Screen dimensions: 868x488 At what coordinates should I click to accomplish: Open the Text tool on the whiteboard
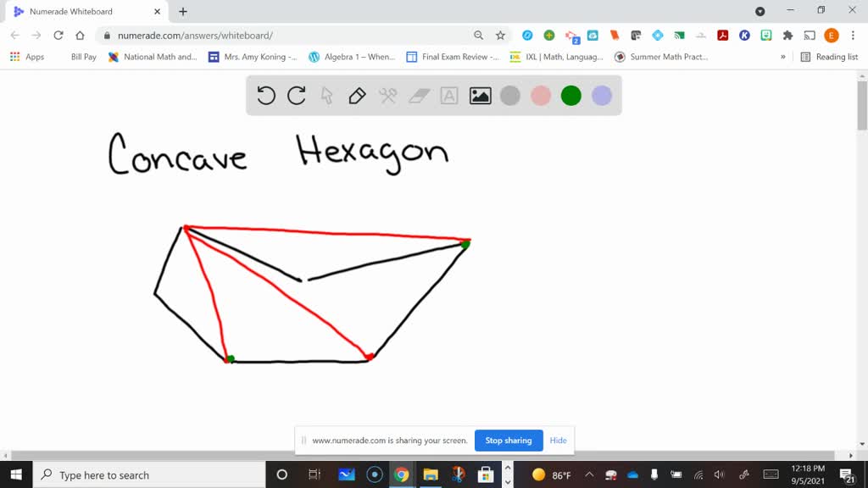tap(448, 96)
